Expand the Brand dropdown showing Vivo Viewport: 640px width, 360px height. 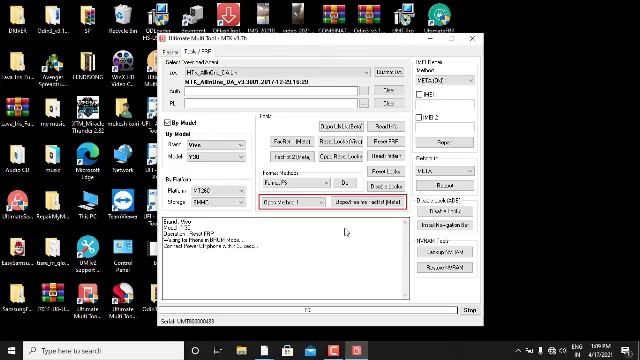point(240,145)
